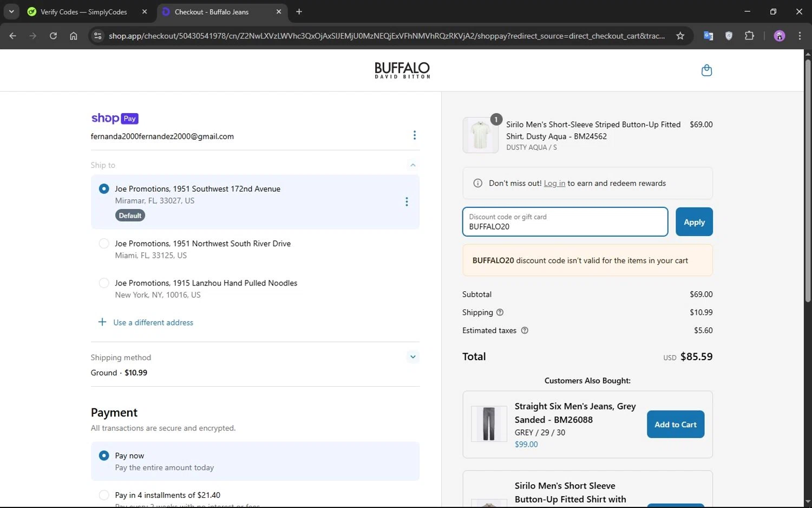Click the Subtotal $69.00 value
This screenshot has width=812, height=508.
pos(701,295)
